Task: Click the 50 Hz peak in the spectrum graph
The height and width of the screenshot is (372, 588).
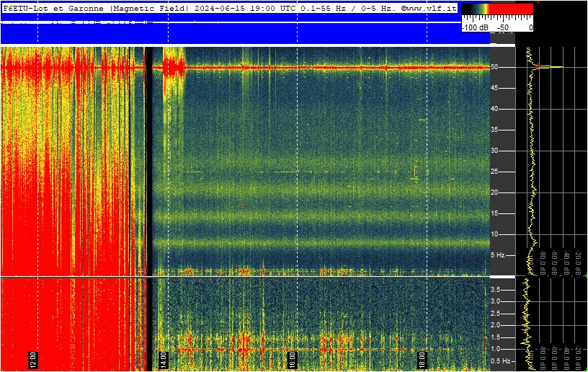Action: (551, 67)
